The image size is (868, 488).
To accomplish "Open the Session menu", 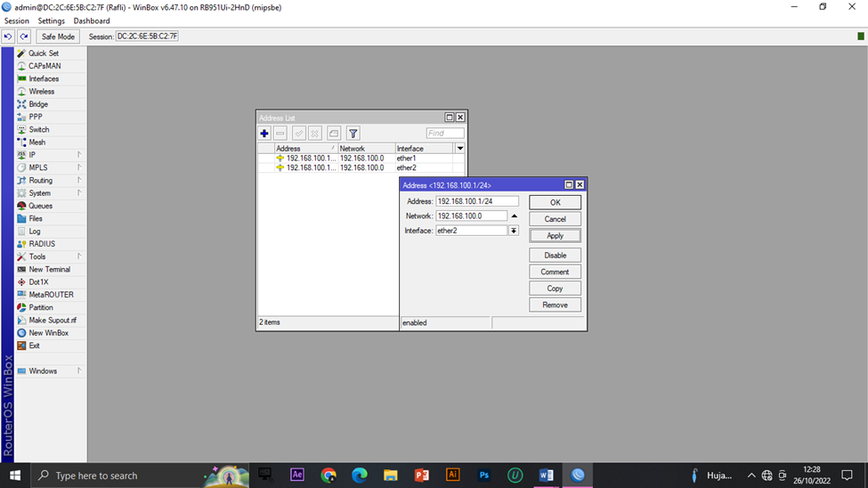I will [17, 21].
